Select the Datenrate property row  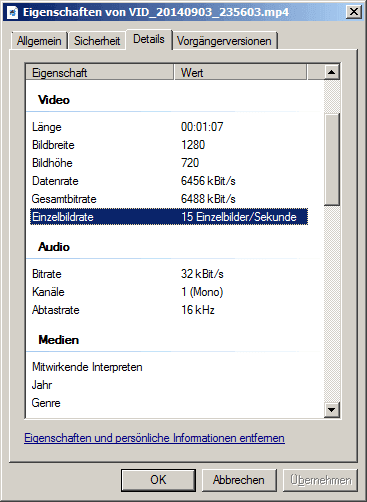point(169,181)
